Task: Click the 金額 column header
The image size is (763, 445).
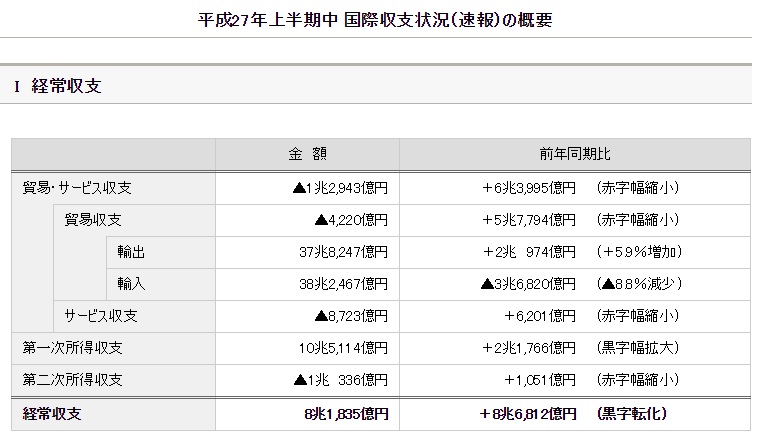Action: tap(308, 154)
